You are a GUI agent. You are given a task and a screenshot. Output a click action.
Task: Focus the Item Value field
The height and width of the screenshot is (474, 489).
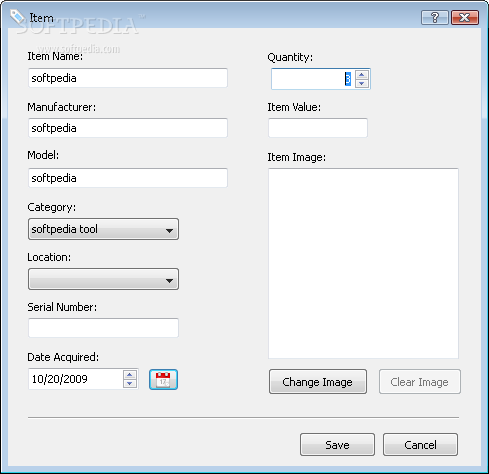318,128
